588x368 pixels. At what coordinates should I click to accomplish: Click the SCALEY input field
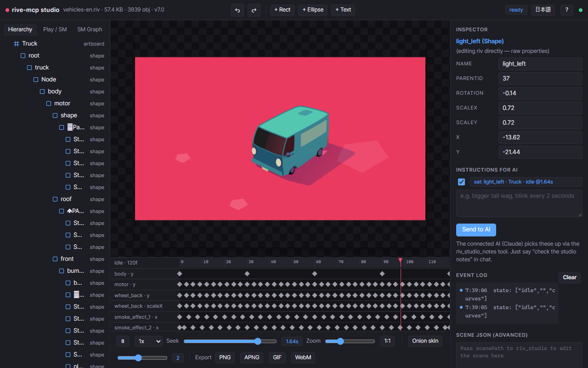click(x=540, y=123)
